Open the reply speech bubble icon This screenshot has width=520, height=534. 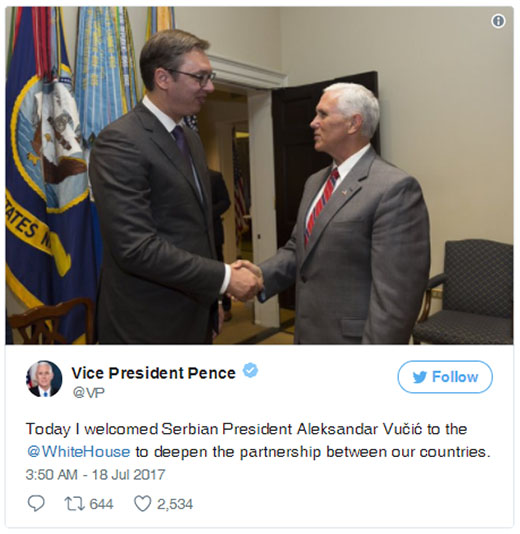point(36,503)
